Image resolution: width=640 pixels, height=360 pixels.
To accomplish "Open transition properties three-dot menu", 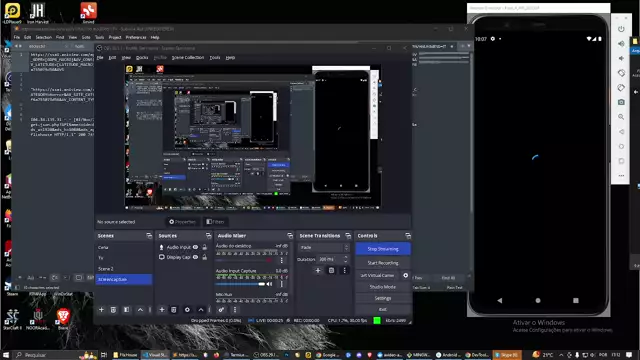I will coord(344,270).
